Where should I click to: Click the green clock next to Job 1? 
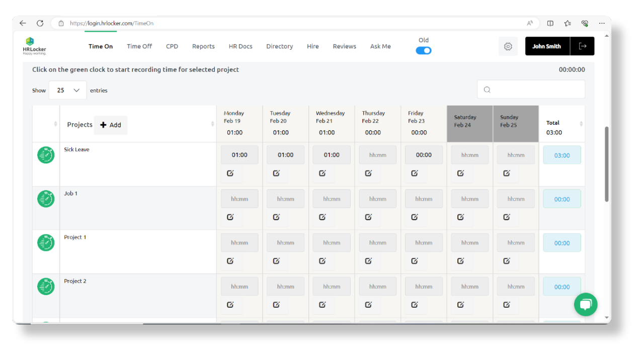(46, 199)
